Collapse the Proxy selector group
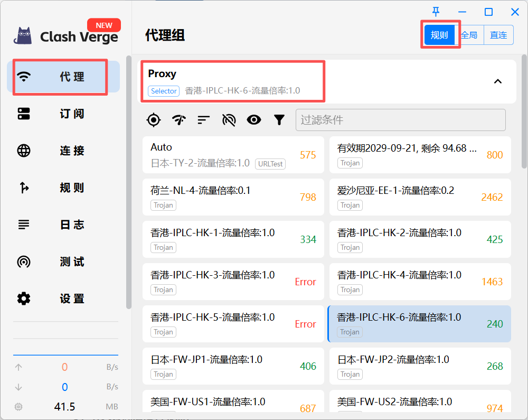Viewport: 528px width, 420px height. coord(497,82)
